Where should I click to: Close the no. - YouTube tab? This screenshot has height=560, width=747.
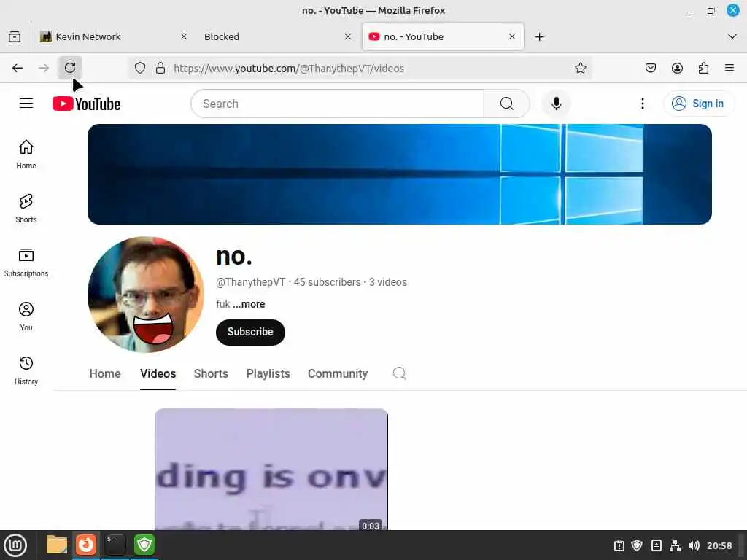pos(512,36)
